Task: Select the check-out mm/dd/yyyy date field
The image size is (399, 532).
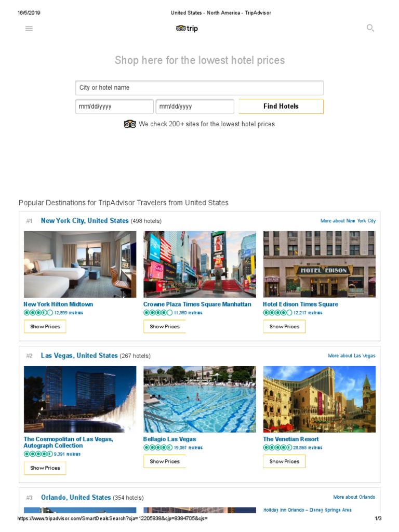Action: click(x=195, y=107)
